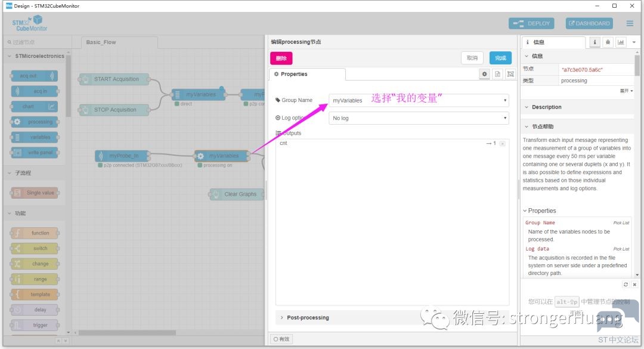644x349 pixels.
Task: Refresh the tip in sidebar
Action: pos(626,285)
